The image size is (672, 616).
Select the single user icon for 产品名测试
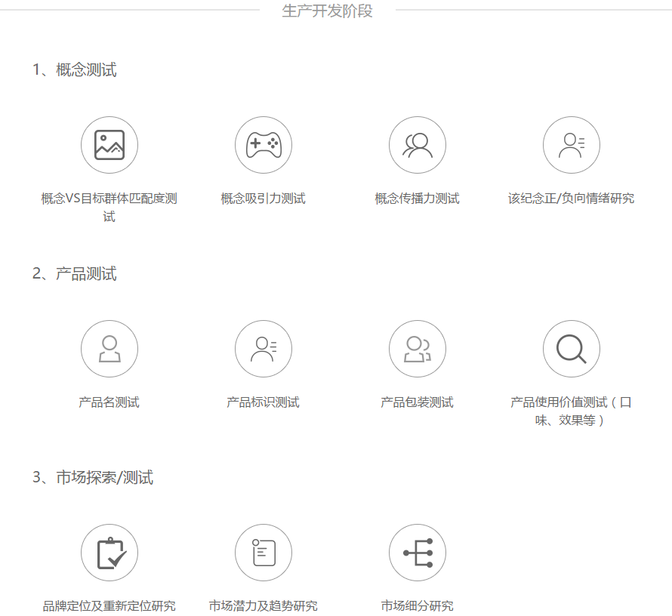tap(109, 349)
